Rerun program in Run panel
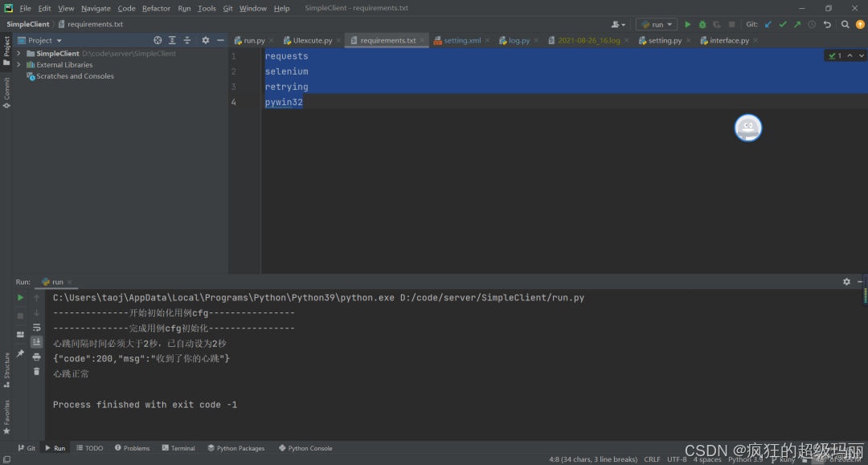 (x=20, y=297)
